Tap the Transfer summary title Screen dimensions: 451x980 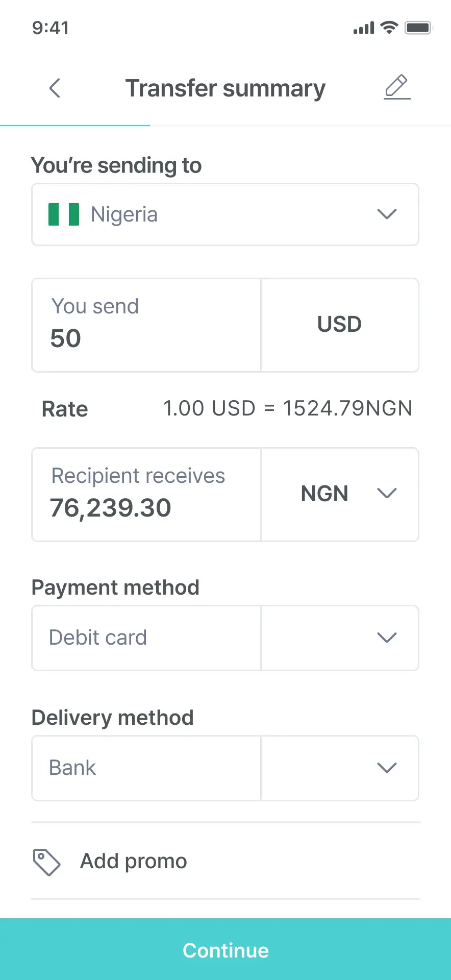[225, 88]
